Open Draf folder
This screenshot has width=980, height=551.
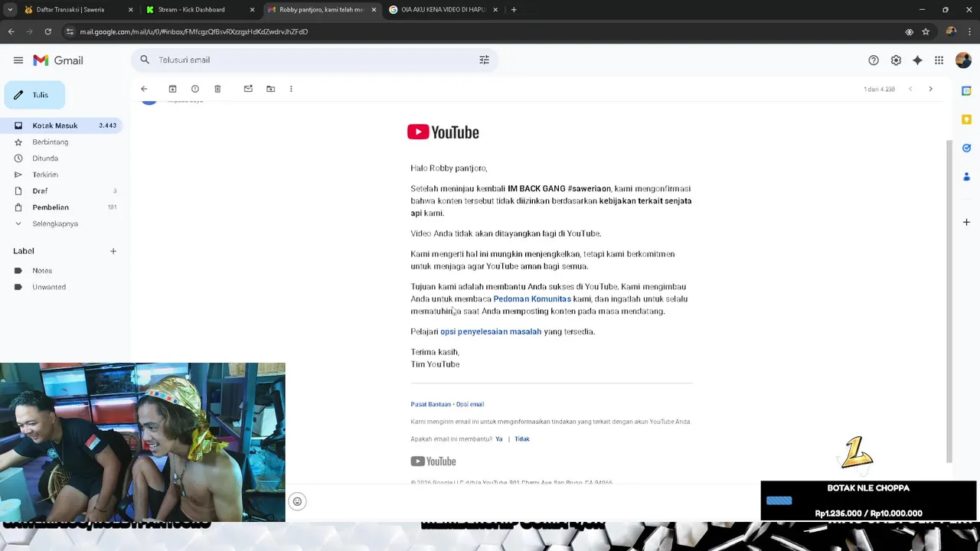[x=61, y=191]
